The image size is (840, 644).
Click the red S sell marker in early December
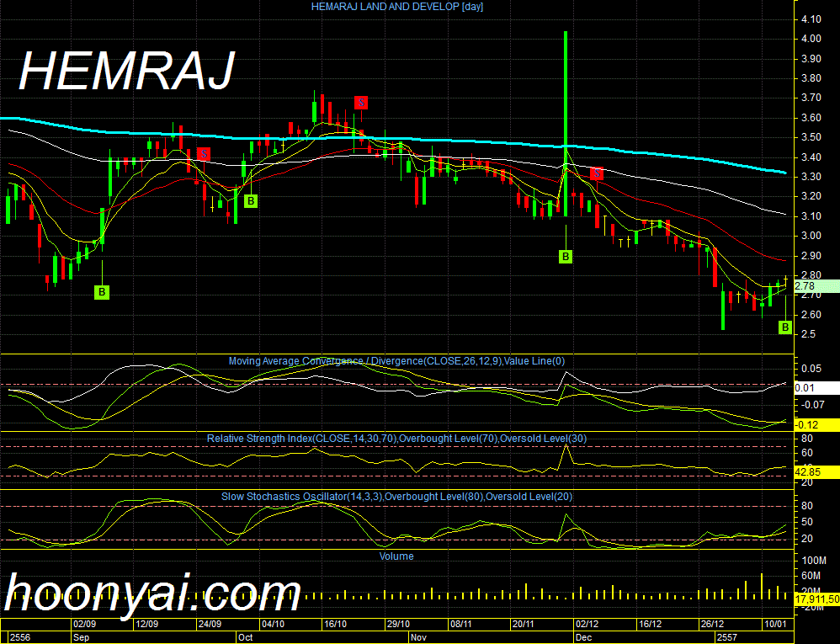pyautogui.click(x=597, y=173)
